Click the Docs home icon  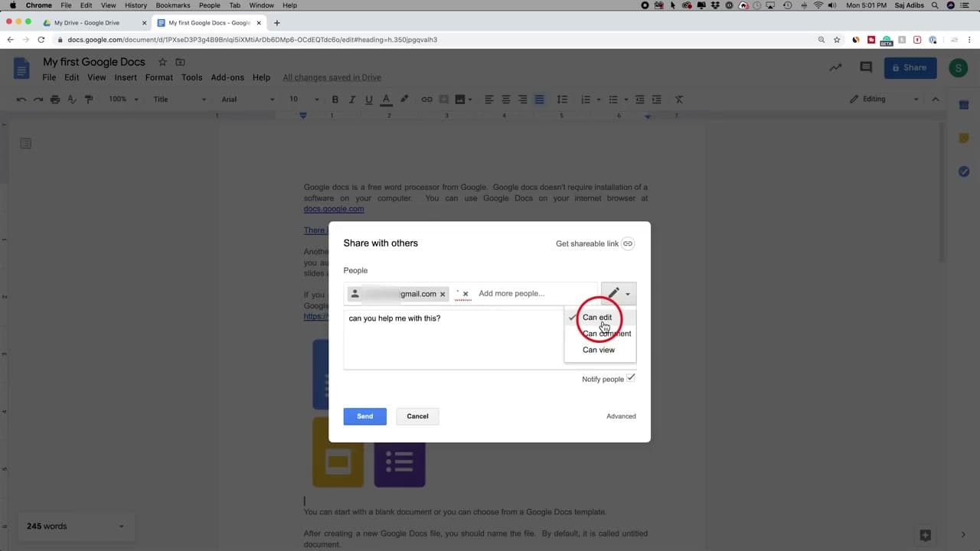tap(22, 68)
